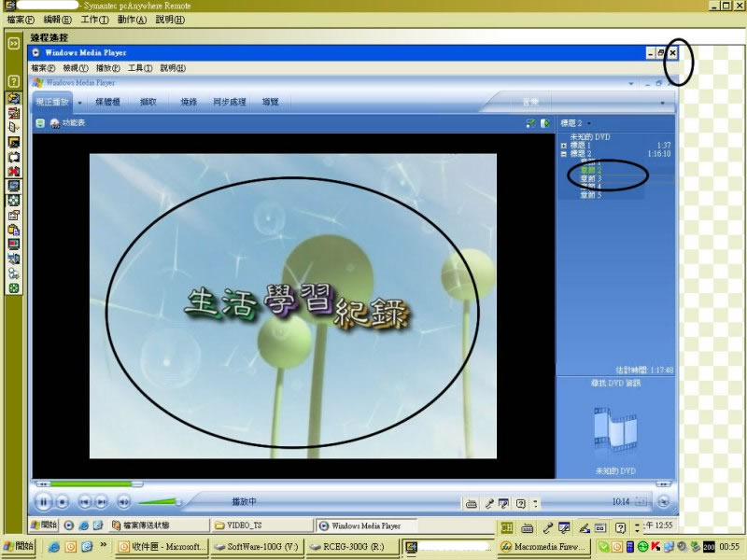747x560 pixels.
Task: Mute the player sound
Action: [x=123, y=502]
